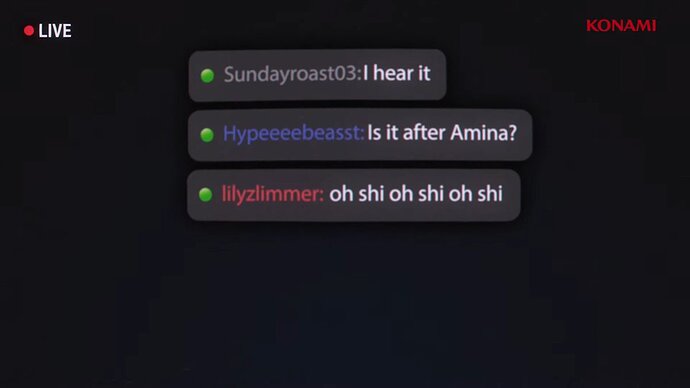Select the "Is it after Amina?" message
This screenshot has height=388, width=690.
tap(442, 132)
